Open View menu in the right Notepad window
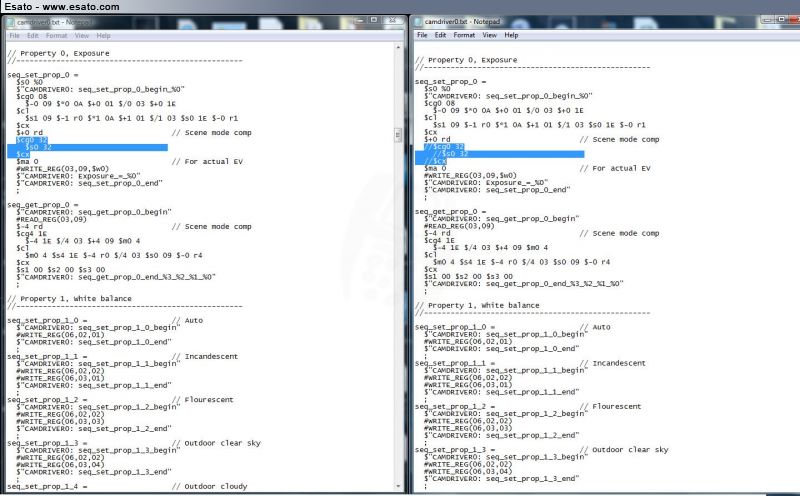The width and height of the screenshot is (800, 496). click(489, 35)
